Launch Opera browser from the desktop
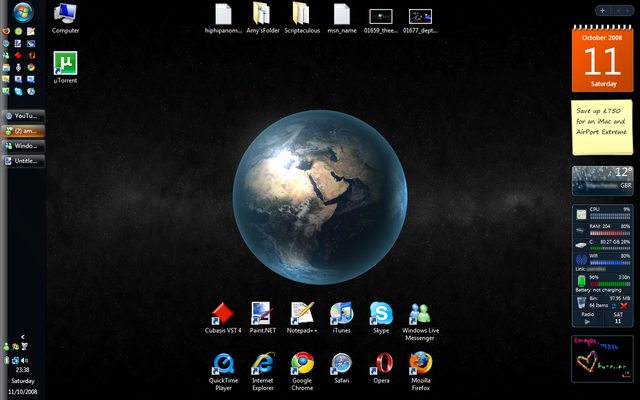The height and width of the screenshot is (400, 640). [380, 364]
